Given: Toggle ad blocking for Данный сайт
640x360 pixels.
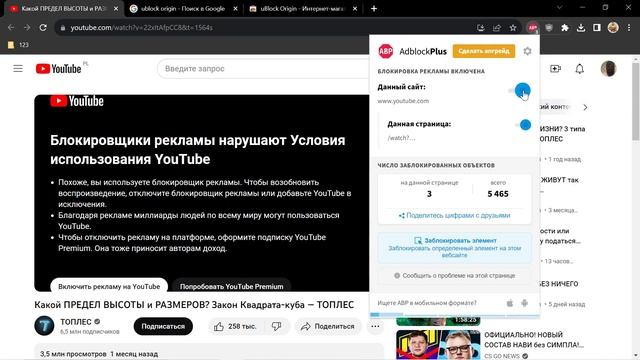Looking at the screenshot, I should point(519,91).
